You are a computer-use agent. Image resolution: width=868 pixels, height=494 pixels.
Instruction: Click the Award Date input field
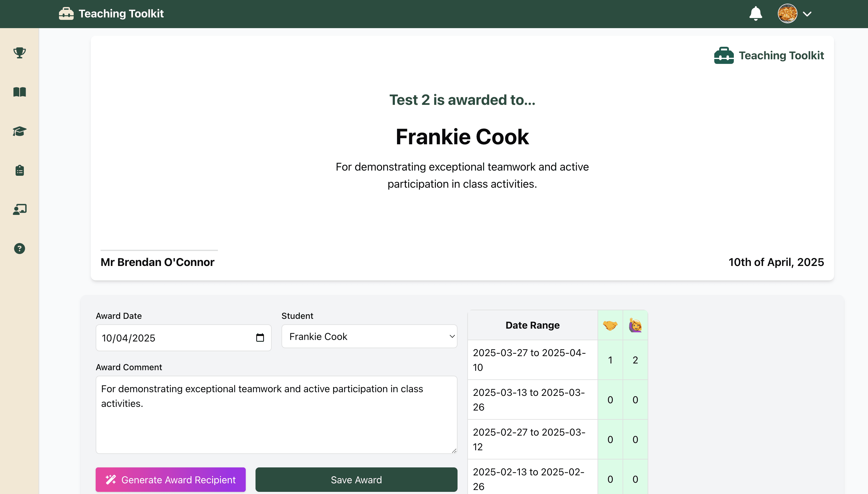pyautogui.click(x=183, y=338)
